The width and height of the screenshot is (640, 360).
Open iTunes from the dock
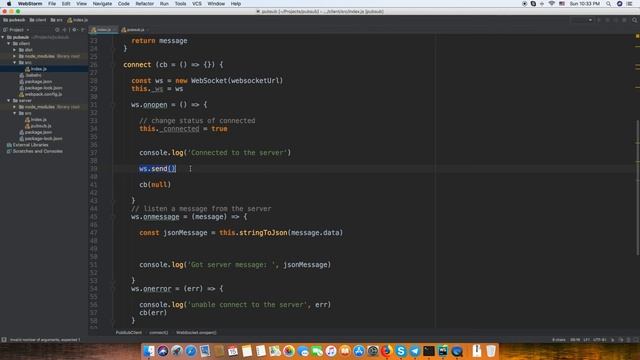[x=331, y=351]
